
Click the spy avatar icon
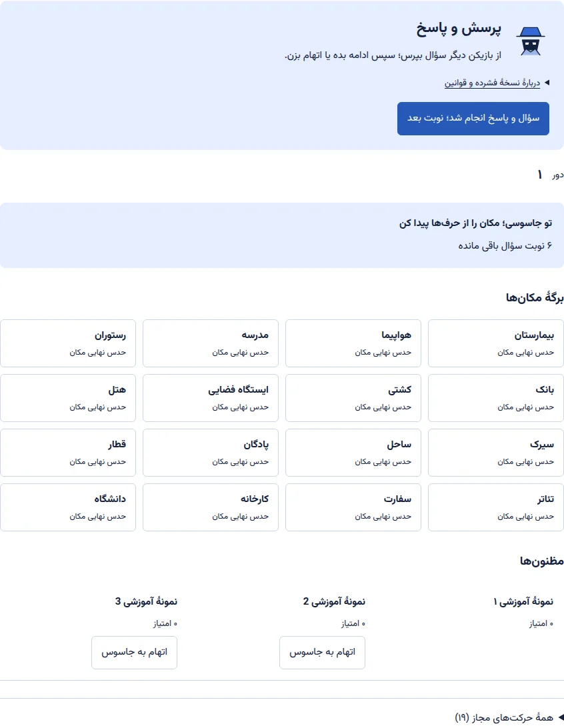[531, 41]
